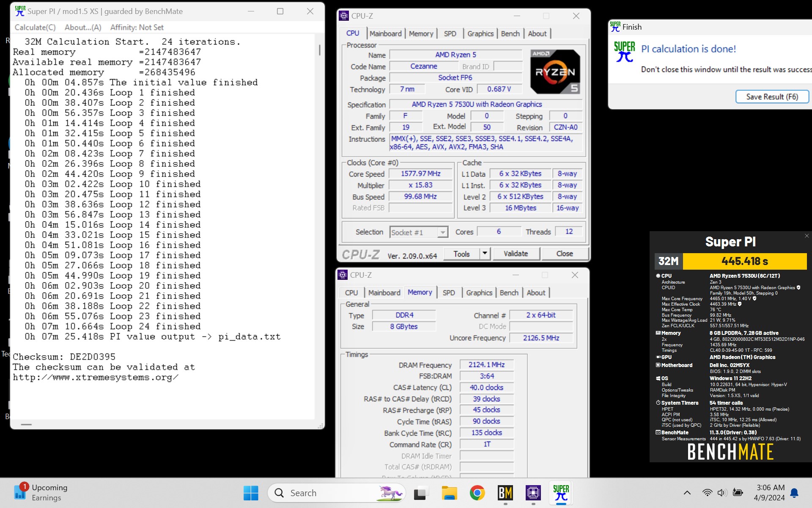Click the xtremesystems.org URL text
This screenshot has width=812, height=508.
pyautogui.click(x=96, y=377)
